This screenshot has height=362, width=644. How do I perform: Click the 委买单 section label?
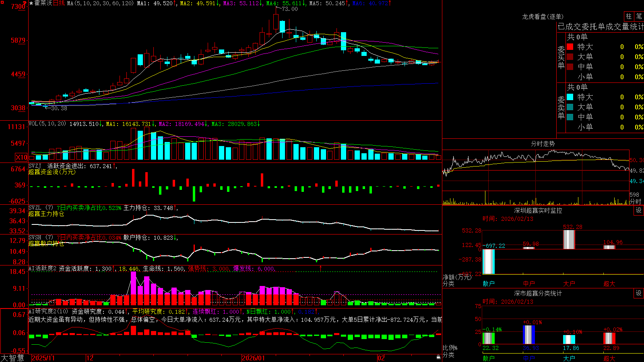coord(561,57)
